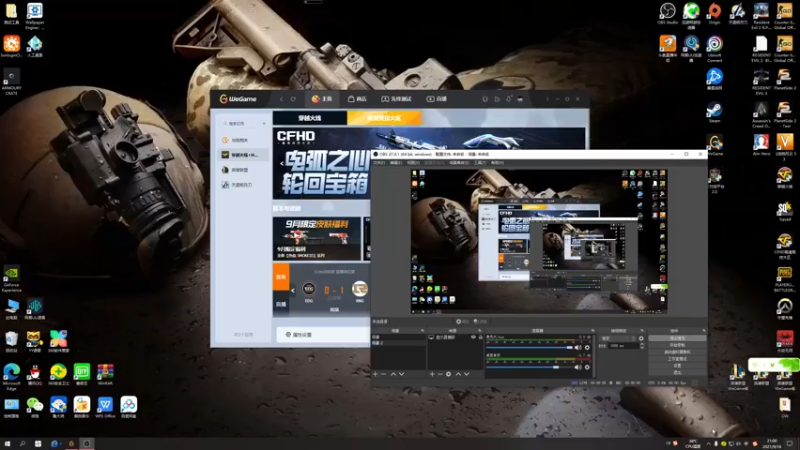Screen dimensions: 800x450
Task: Move source down in OBS sources panel
Action: tap(466, 374)
